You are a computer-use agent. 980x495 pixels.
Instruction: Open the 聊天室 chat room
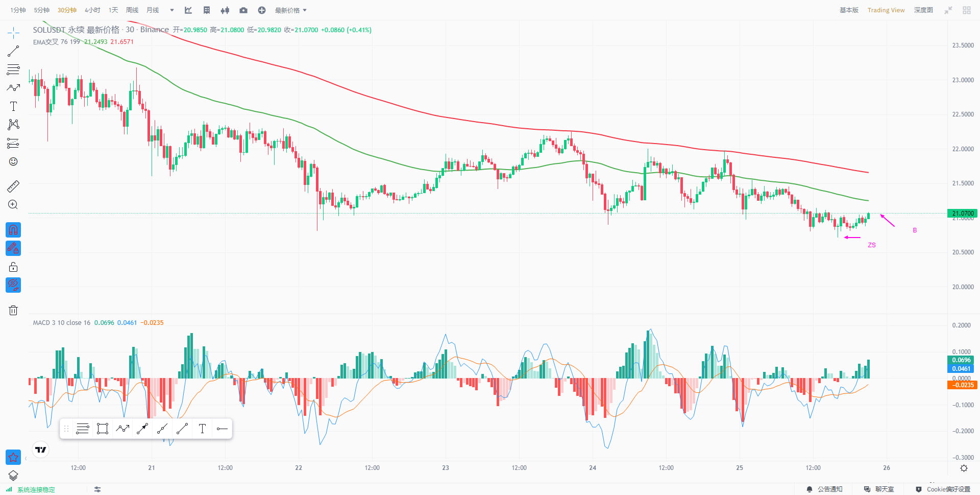[x=878, y=489]
